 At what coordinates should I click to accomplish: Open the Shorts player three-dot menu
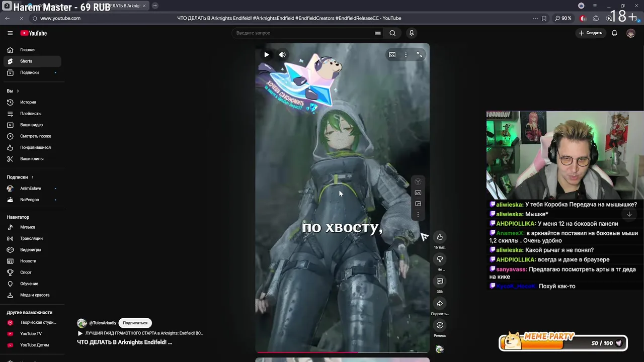tap(406, 55)
